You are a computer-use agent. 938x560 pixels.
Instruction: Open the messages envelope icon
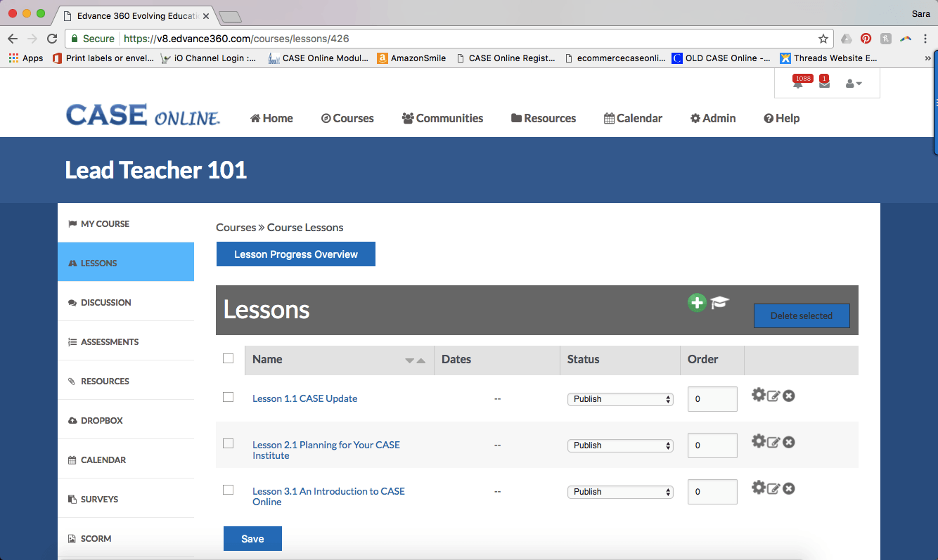824,84
